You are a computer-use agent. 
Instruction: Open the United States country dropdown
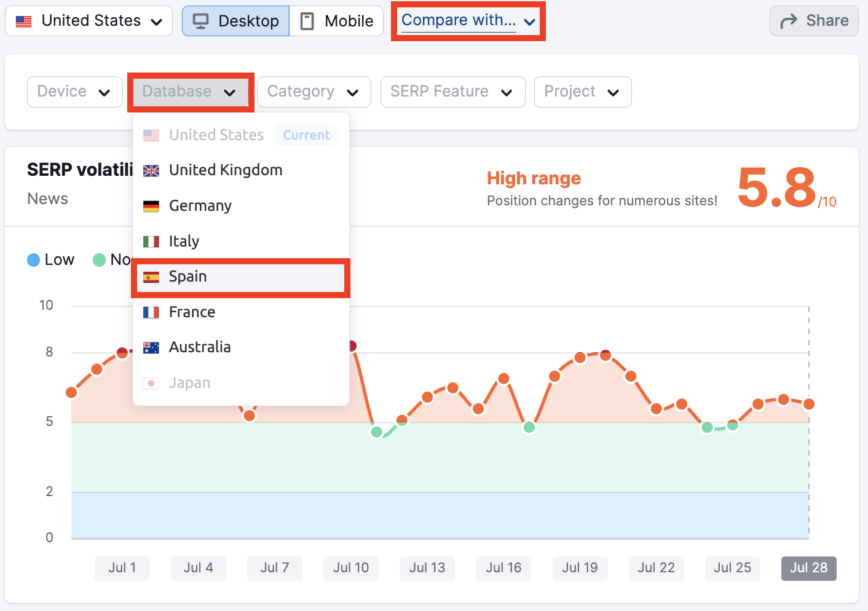(x=89, y=22)
